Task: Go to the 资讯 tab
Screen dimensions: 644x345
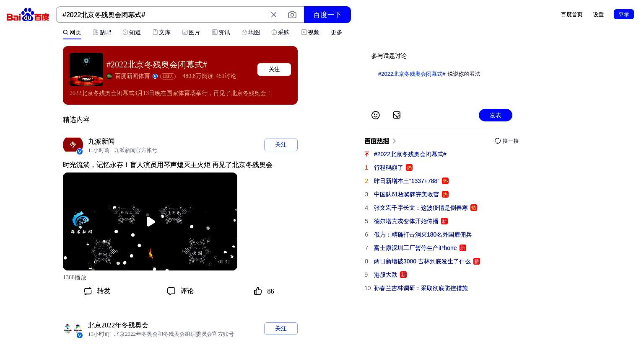Action: click(221, 32)
